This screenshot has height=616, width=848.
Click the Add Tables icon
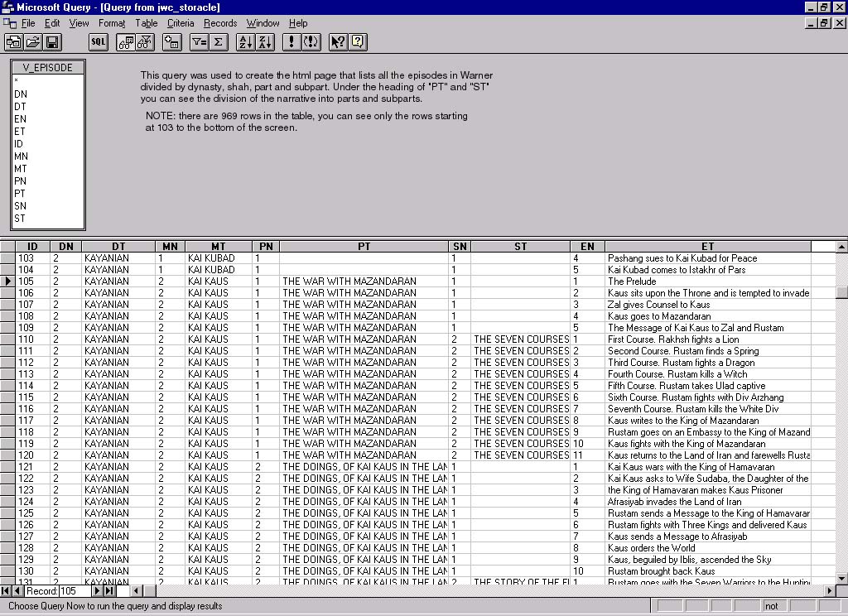tap(172, 41)
